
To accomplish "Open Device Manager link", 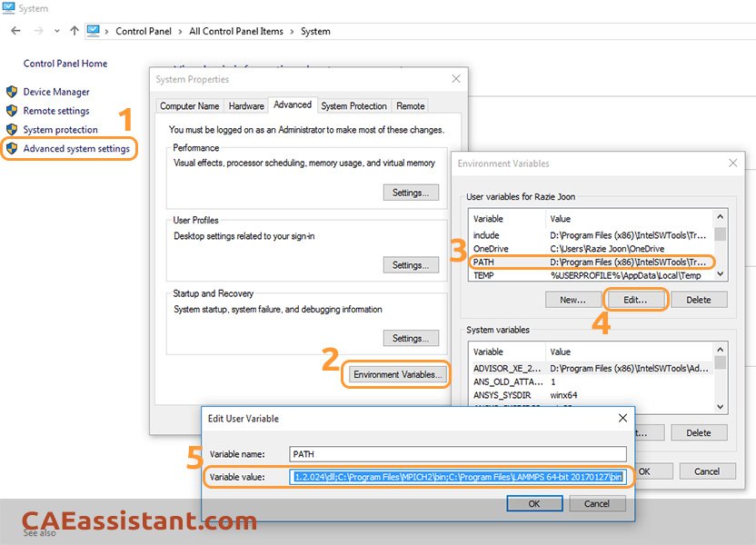I will pyautogui.click(x=56, y=92).
